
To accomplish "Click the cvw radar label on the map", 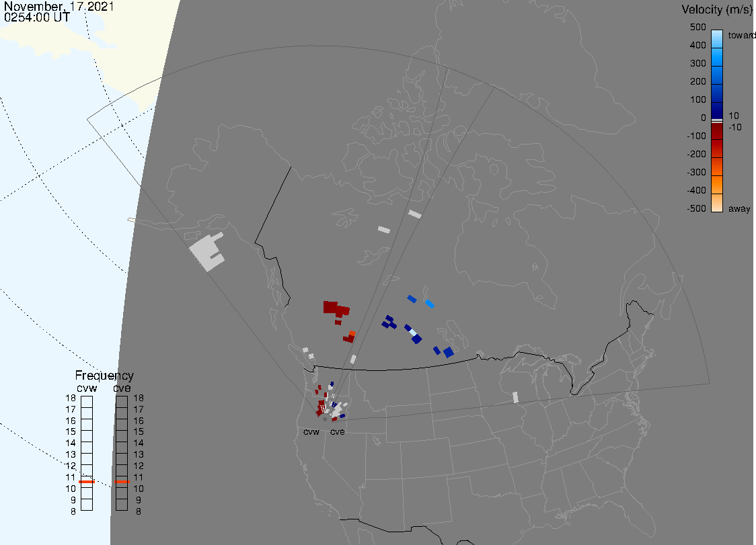I will point(311,431).
